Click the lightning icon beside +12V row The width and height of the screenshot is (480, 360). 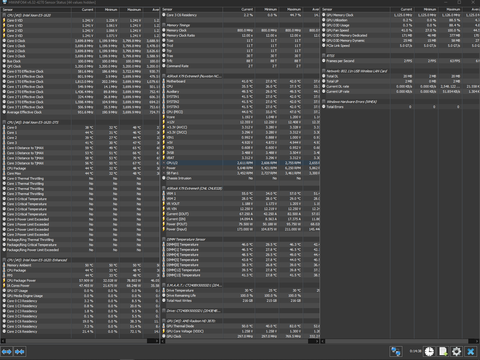pyautogui.click(x=164, y=122)
